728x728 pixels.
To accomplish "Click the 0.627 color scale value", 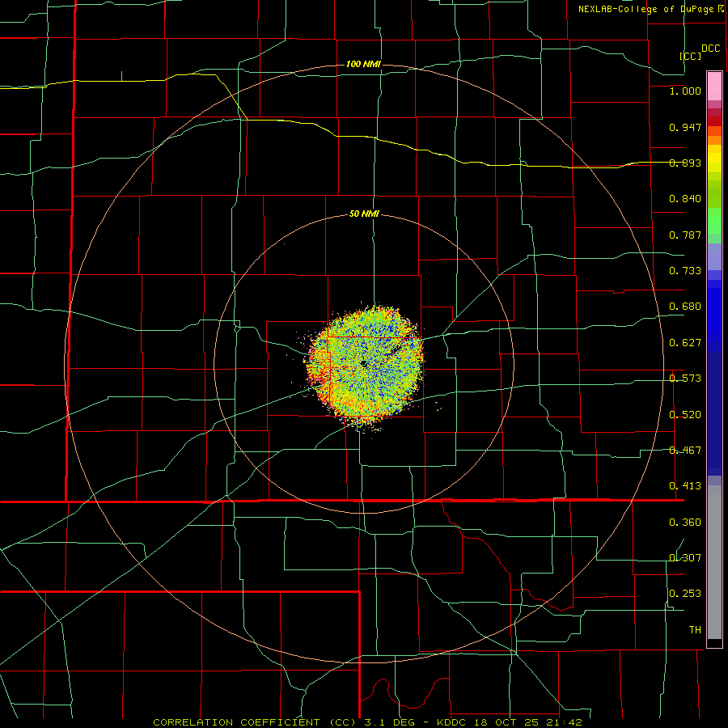I will tap(685, 343).
